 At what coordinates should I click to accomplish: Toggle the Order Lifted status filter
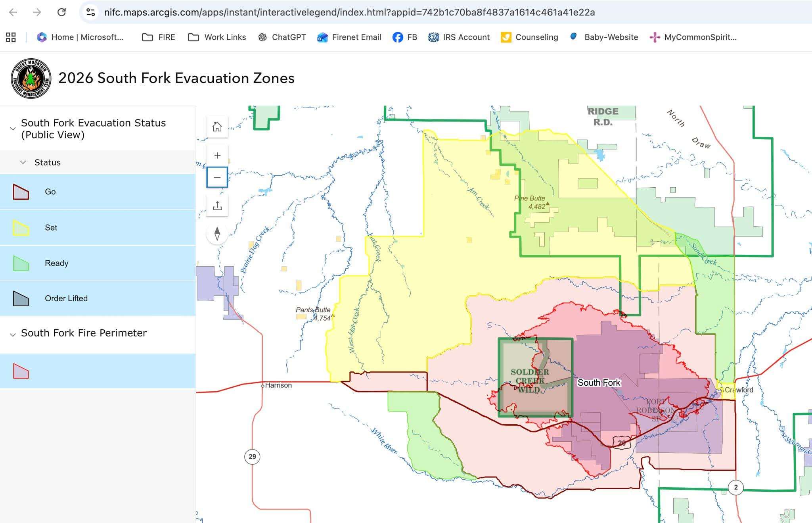[x=98, y=298]
